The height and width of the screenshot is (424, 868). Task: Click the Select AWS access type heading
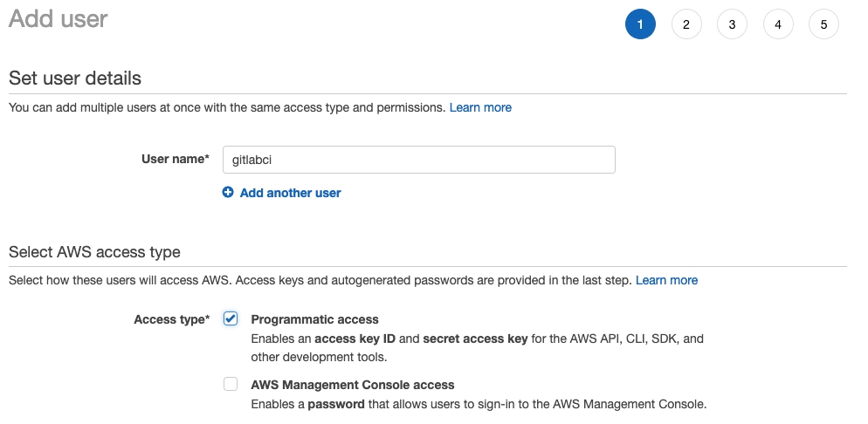[94, 252]
